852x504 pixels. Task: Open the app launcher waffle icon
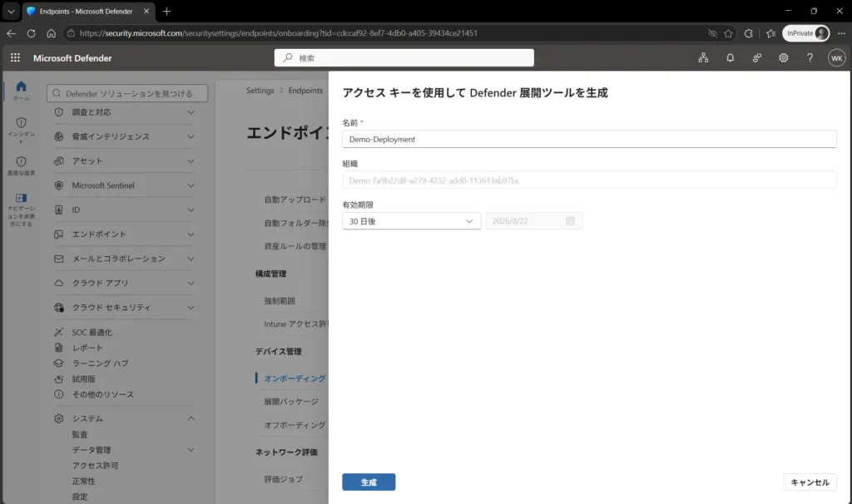[15, 57]
